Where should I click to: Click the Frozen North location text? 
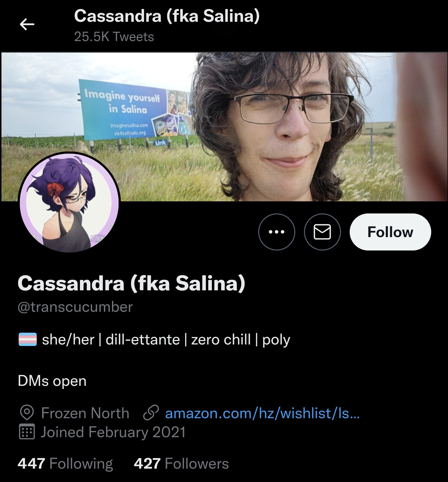(85, 413)
